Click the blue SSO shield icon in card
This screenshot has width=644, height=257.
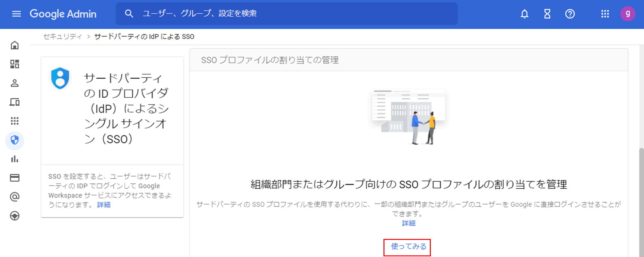60,78
